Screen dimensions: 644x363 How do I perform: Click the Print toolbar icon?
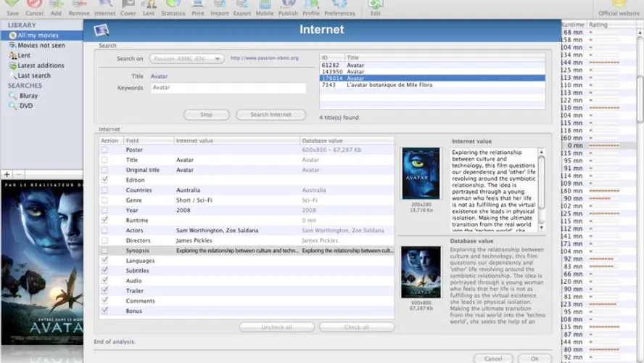click(197, 7)
